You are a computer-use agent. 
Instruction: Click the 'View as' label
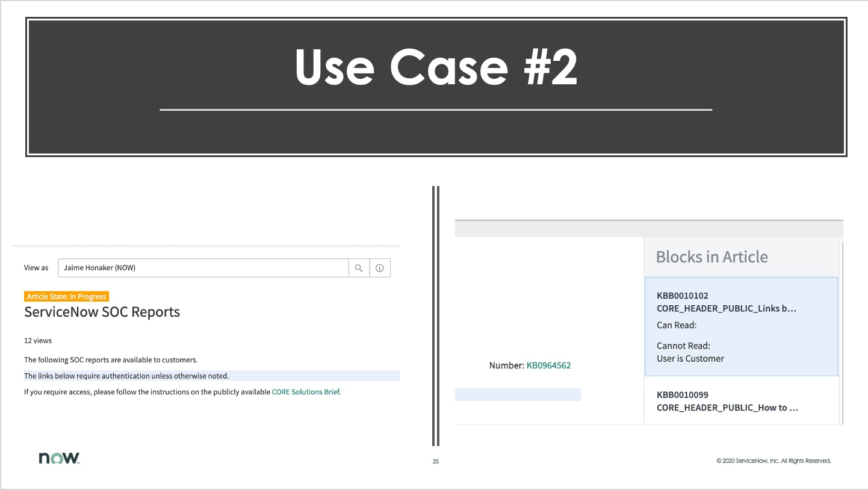pos(36,268)
